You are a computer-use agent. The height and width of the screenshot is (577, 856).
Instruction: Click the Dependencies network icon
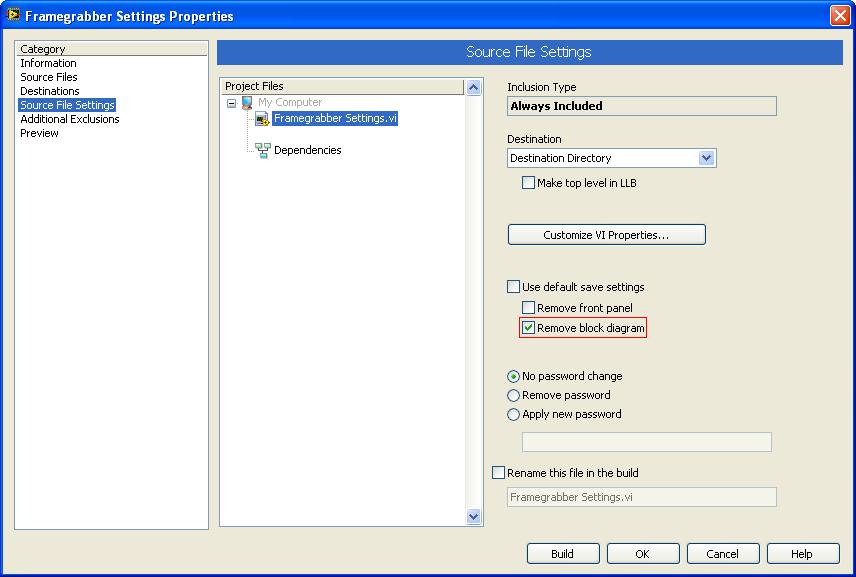[x=263, y=150]
